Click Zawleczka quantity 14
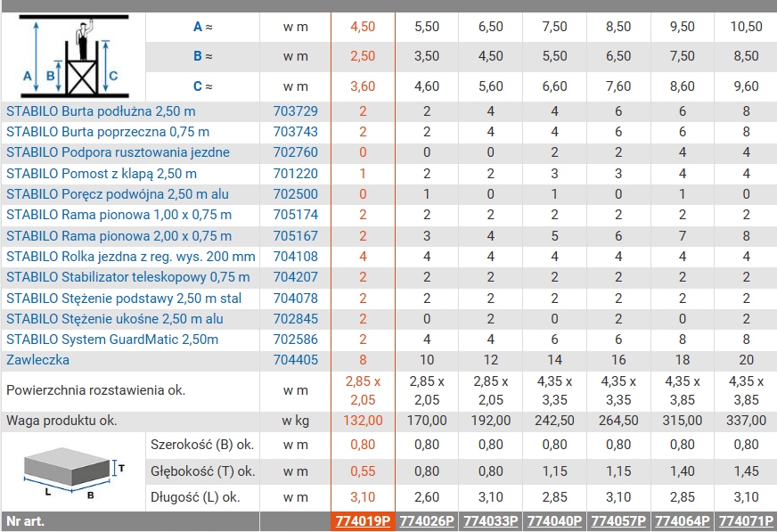 coord(554,360)
